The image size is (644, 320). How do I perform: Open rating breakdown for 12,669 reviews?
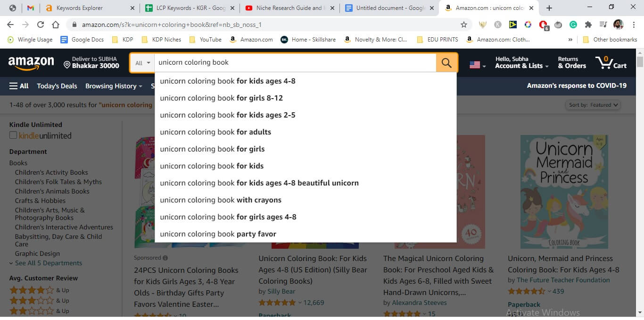(299, 303)
